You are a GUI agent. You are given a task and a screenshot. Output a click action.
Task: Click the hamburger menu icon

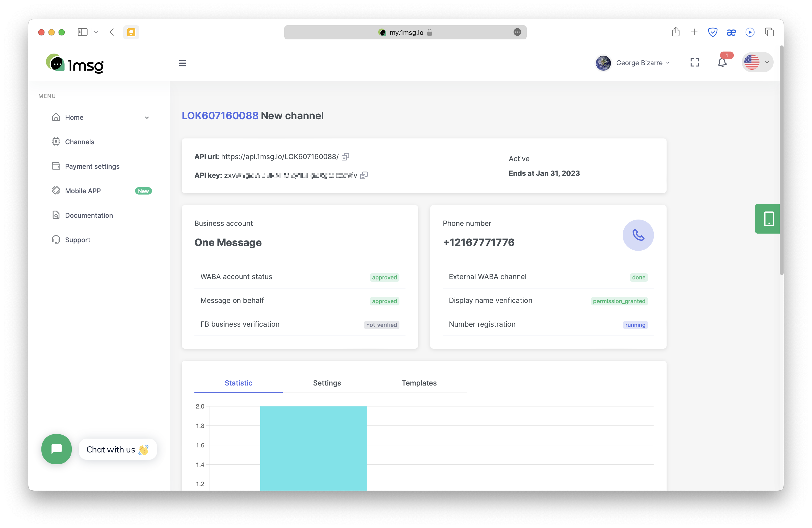183,63
